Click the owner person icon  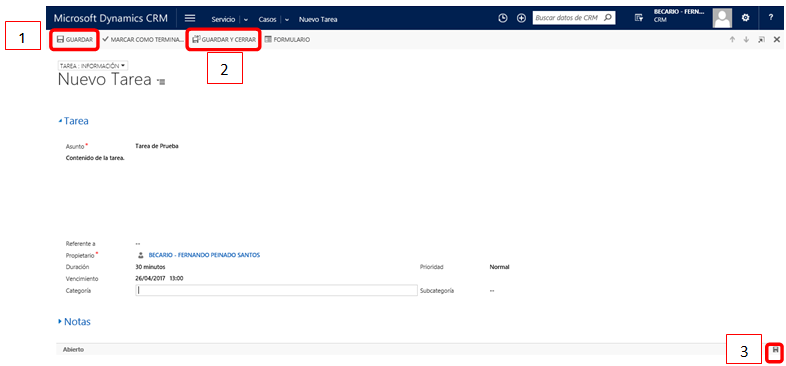[x=141, y=255]
